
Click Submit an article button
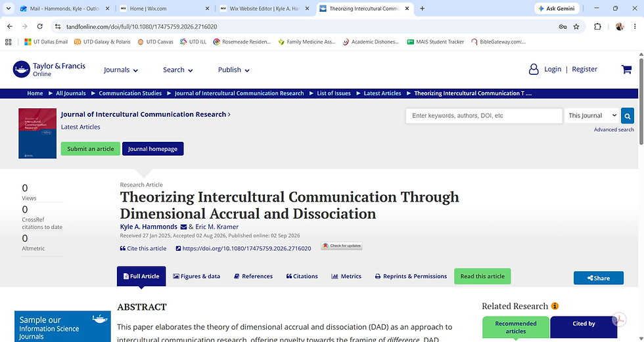[x=91, y=148]
